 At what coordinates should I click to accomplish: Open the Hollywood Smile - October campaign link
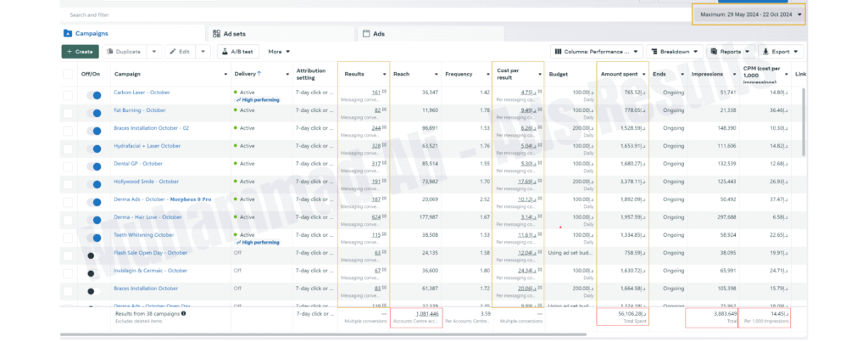click(145, 182)
